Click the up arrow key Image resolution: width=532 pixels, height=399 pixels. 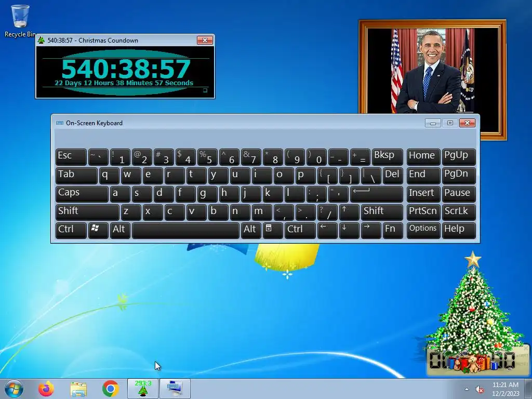point(349,212)
